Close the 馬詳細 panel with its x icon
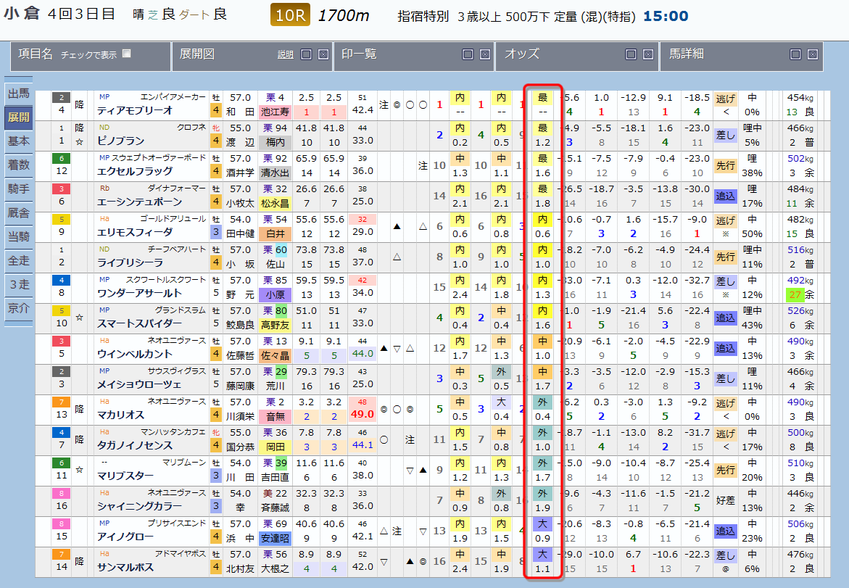 tap(813, 54)
